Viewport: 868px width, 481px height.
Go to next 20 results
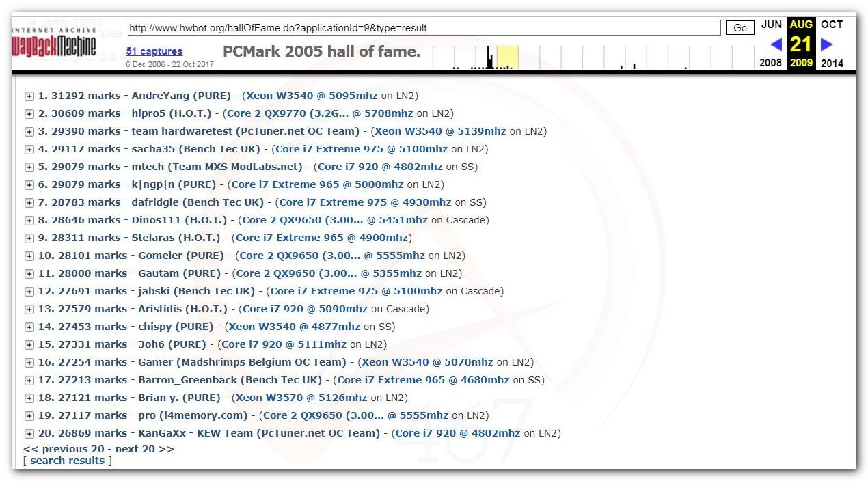coord(144,449)
